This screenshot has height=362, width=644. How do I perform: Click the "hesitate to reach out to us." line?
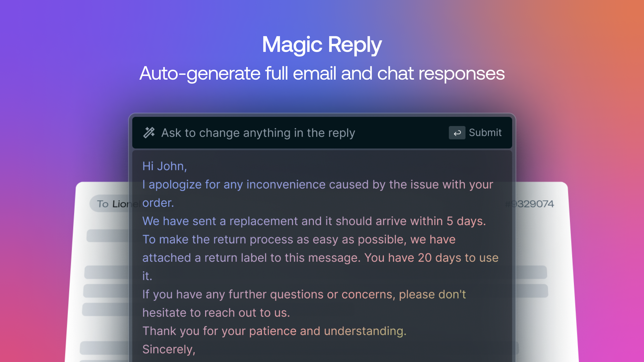[216, 313]
